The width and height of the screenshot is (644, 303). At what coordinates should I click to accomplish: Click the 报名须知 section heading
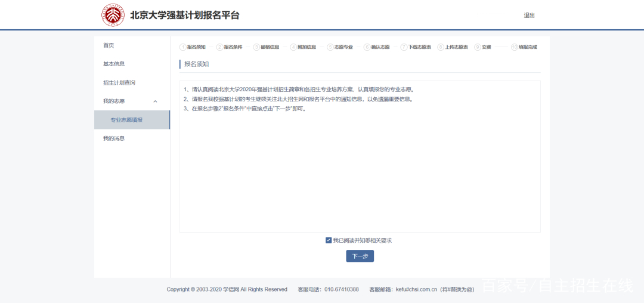coord(197,64)
